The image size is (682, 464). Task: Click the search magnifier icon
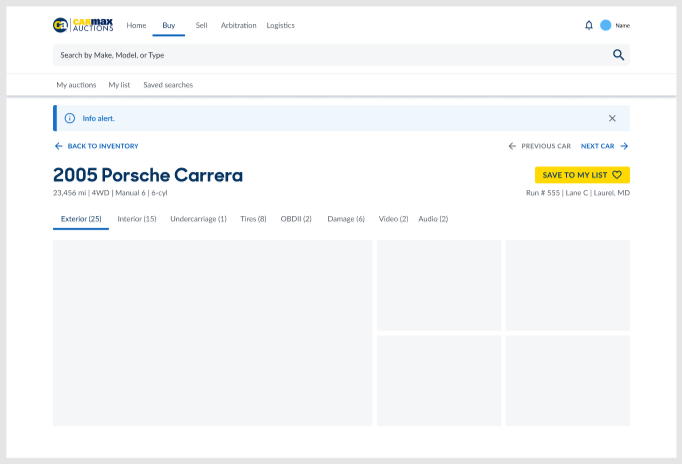(x=618, y=55)
